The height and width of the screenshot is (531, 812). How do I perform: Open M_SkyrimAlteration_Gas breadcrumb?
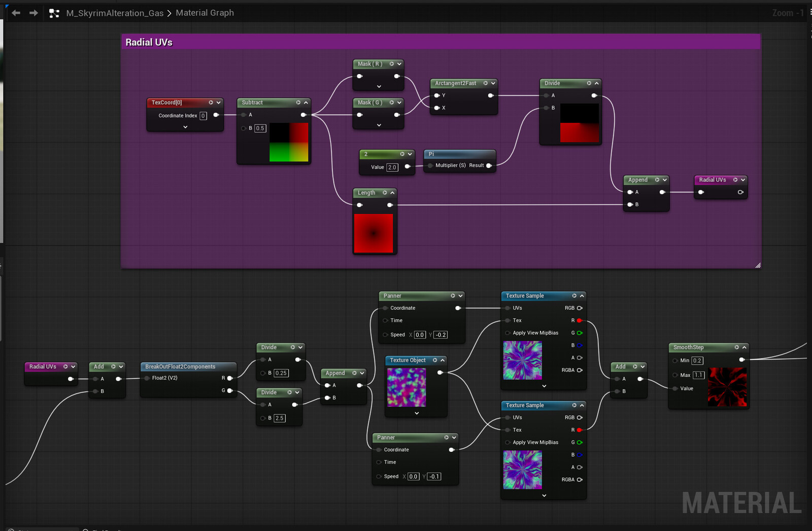tap(115, 13)
